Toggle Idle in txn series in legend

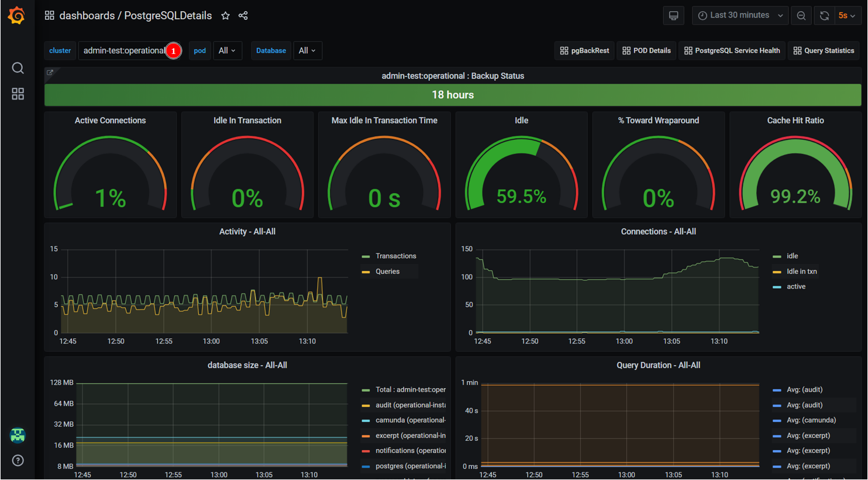802,271
